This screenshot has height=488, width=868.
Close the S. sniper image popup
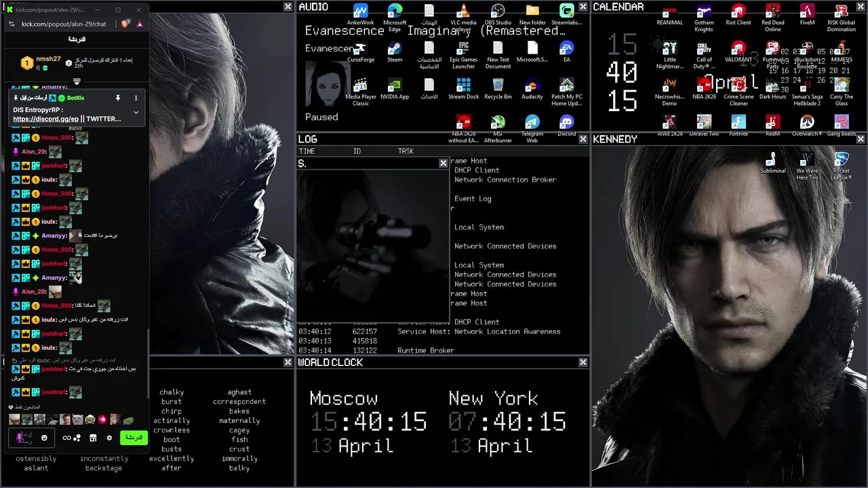443,163
